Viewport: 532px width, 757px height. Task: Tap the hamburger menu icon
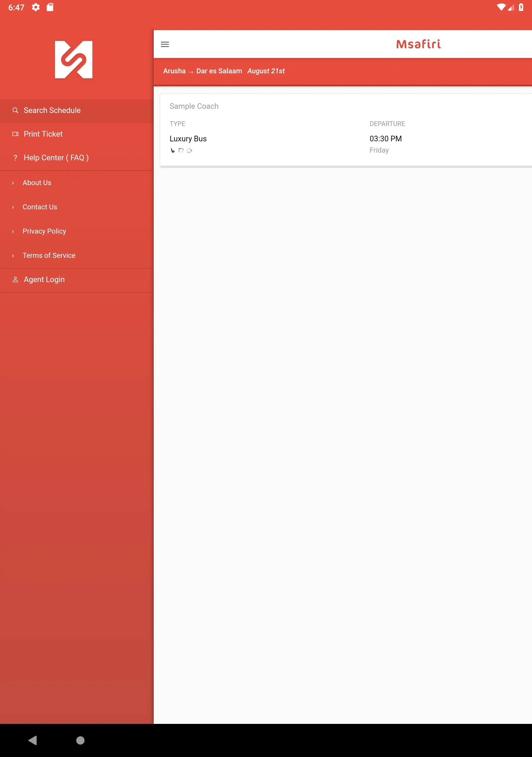(165, 44)
